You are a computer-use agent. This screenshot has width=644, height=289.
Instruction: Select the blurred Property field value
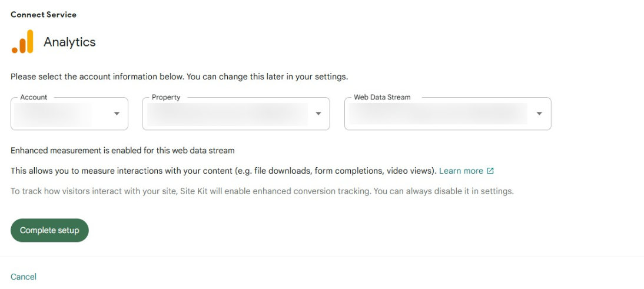(x=227, y=115)
